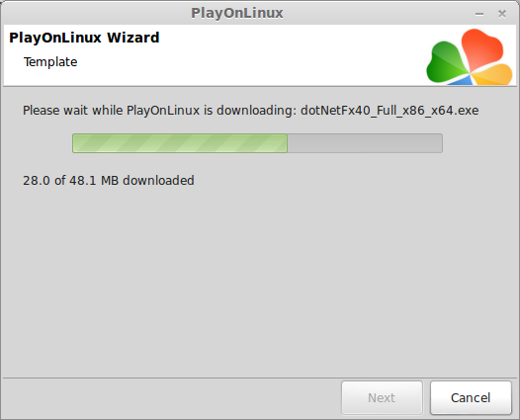The width and height of the screenshot is (520, 420).
Task: Click the blue leaf of the logo
Action: click(x=462, y=80)
